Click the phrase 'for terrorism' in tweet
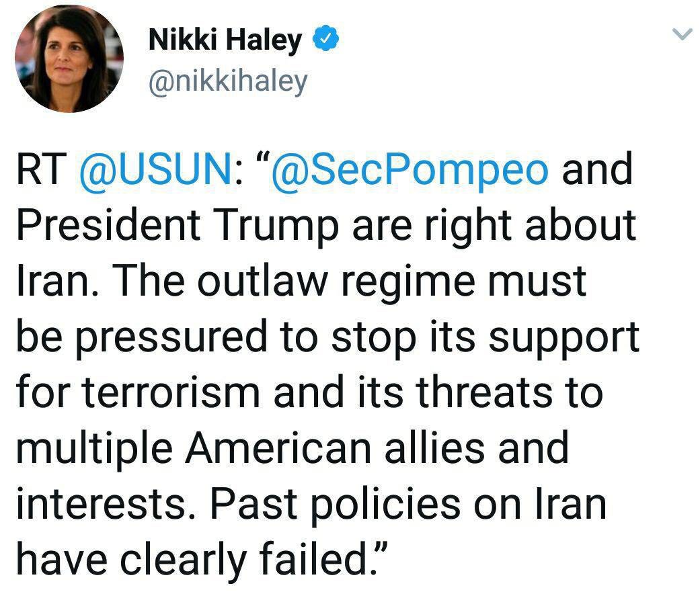The image size is (700, 594). click(137, 392)
